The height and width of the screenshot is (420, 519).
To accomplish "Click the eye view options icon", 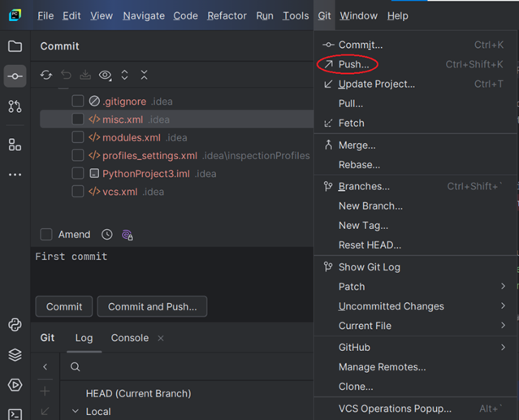I will pos(105,75).
